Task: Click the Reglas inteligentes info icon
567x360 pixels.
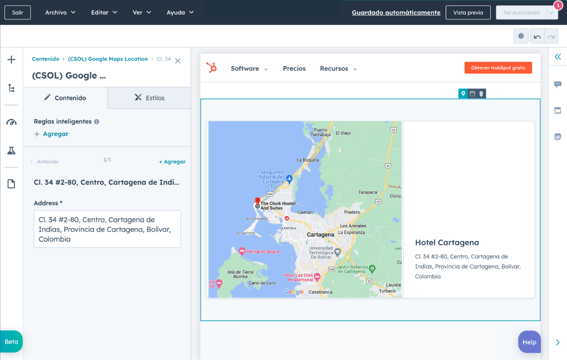Action: 97,122
